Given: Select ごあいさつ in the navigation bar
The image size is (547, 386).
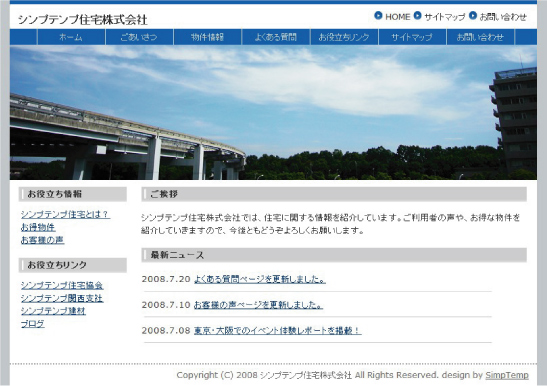Looking at the screenshot, I should pyautogui.click(x=139, y=37).
